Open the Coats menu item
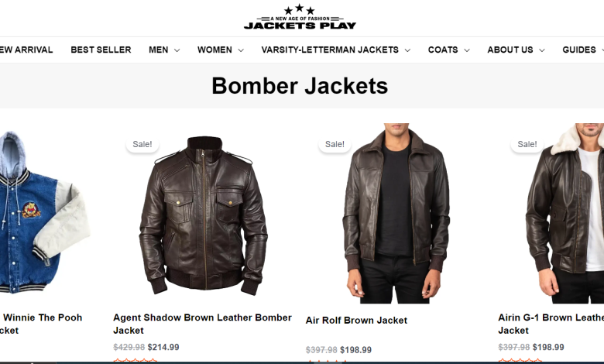Viewport: 604px width, 364px height. [x=443, y=50]
